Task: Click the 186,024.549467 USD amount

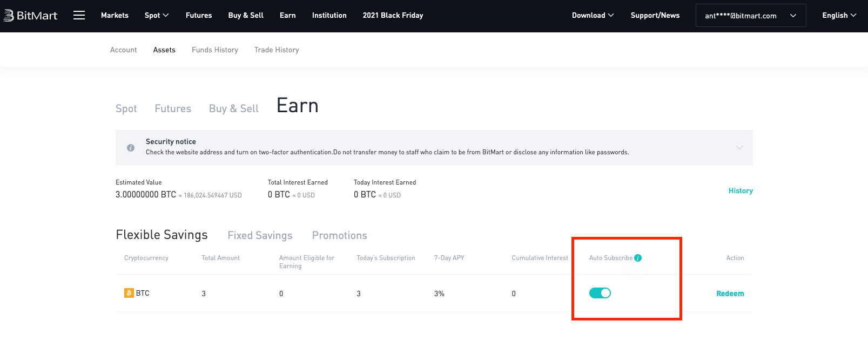Action: [x=213, y=195]
